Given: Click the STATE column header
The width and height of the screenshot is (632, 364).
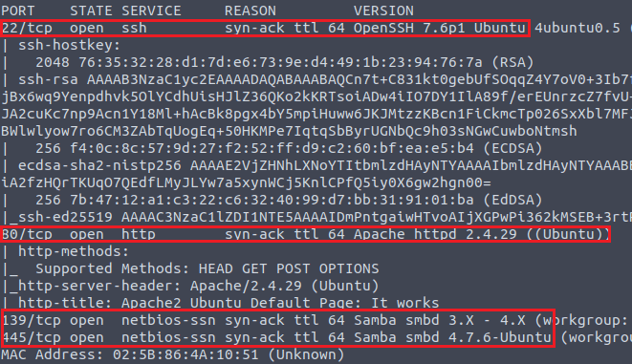Looking at the screenshot, I should click(91, 11).
